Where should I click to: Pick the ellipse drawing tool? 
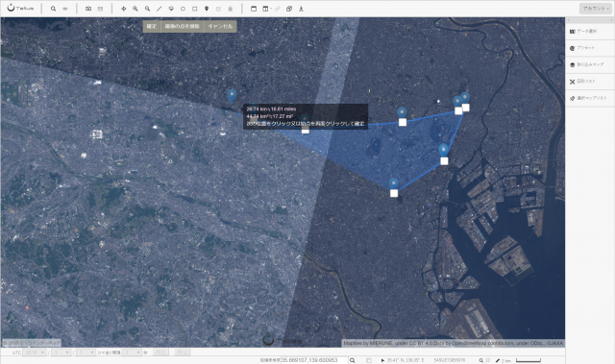183,9
